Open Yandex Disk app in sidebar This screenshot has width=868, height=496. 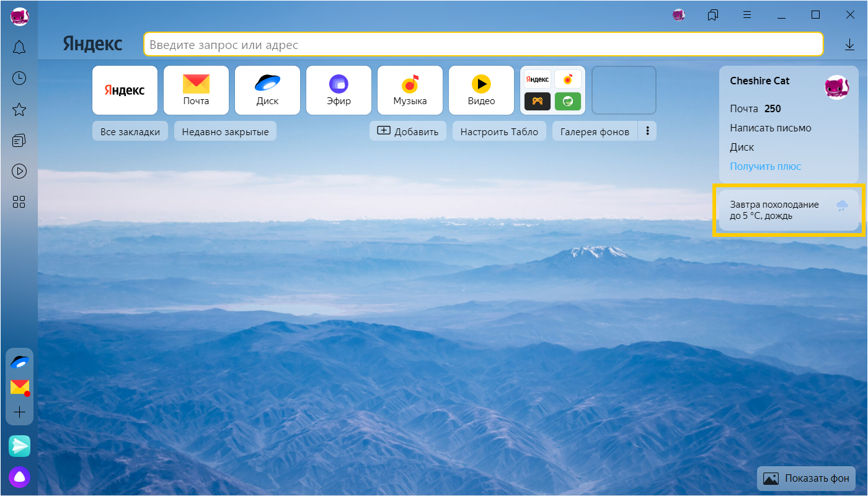[20, 363]
